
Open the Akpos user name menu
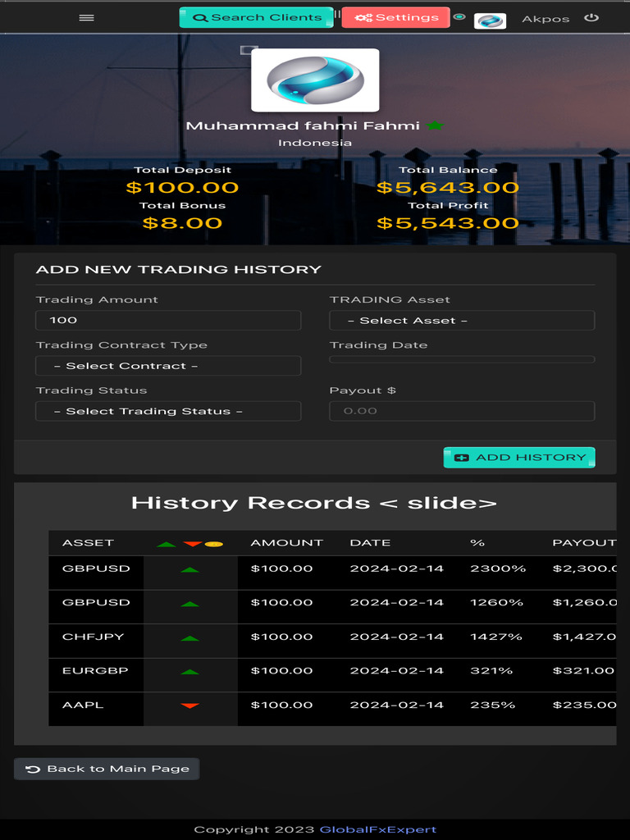(x=546, y=20)
